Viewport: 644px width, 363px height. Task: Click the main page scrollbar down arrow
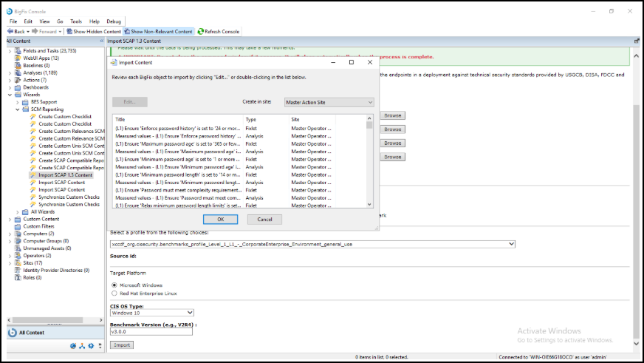636,344
